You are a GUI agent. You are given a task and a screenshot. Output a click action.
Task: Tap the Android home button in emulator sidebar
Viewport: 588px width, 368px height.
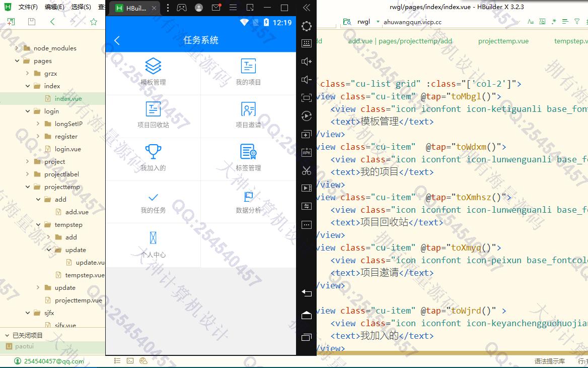307,315
